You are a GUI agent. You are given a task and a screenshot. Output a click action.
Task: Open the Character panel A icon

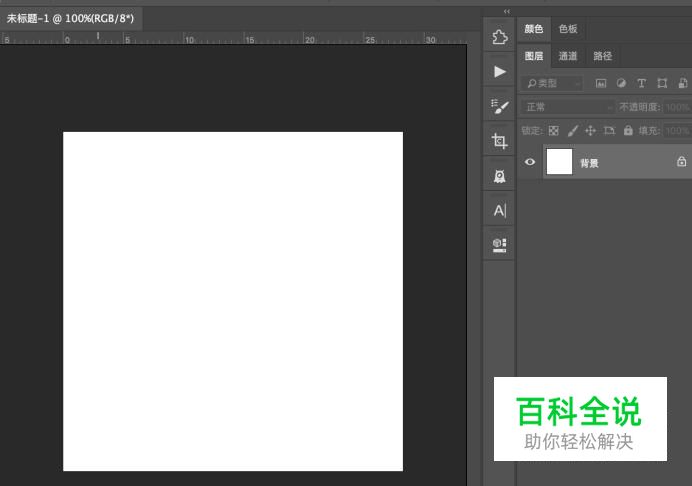500,210
